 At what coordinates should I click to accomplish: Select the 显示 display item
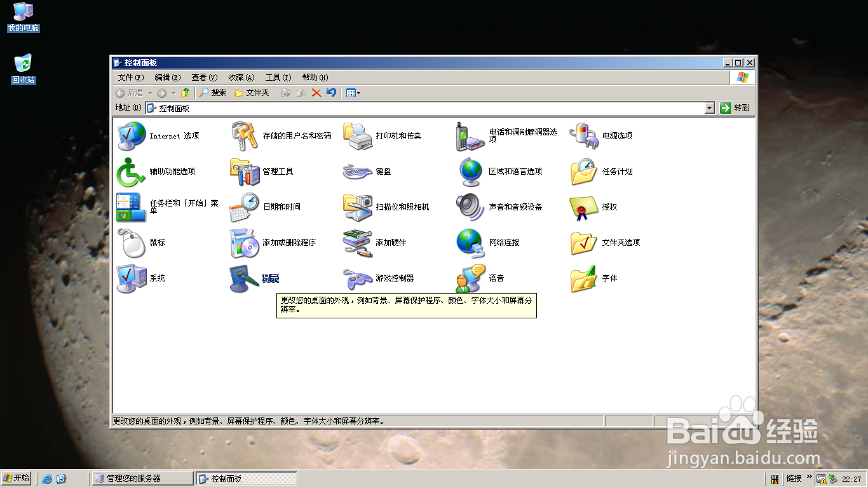point(254,278)
